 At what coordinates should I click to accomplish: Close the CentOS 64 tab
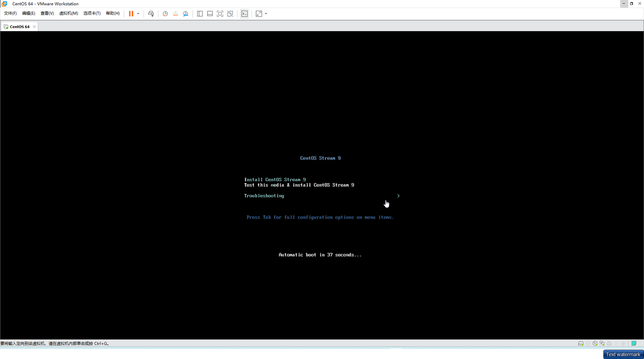[x=35, y=27]
